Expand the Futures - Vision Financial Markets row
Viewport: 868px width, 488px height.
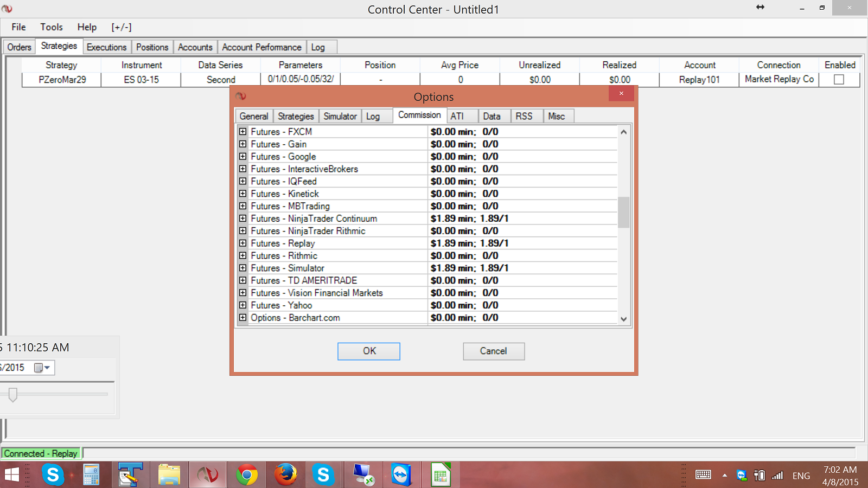[x=242, y=293]
